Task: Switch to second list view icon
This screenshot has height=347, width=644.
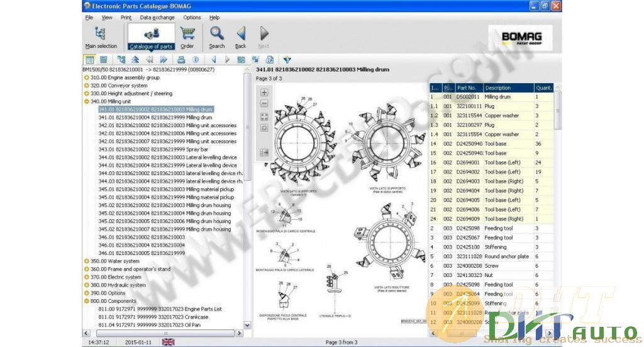Action: pyautogui.click(x=104, y=60)
